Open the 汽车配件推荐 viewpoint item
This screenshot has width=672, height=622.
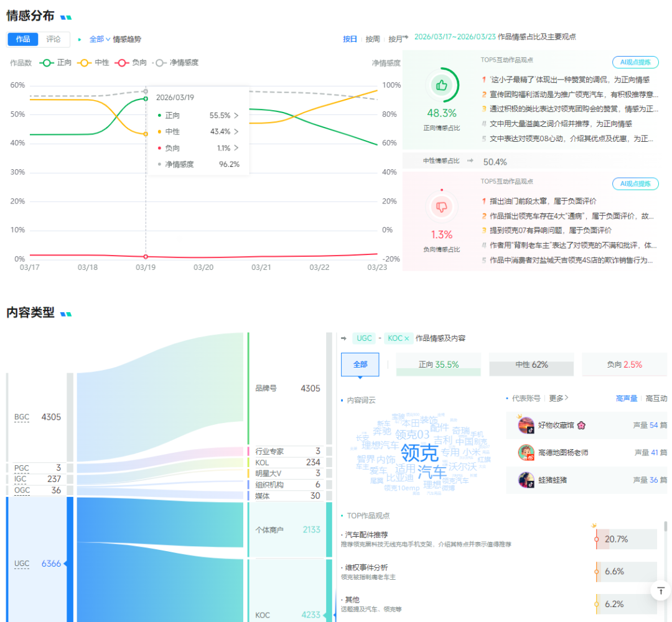coord(367,534)
